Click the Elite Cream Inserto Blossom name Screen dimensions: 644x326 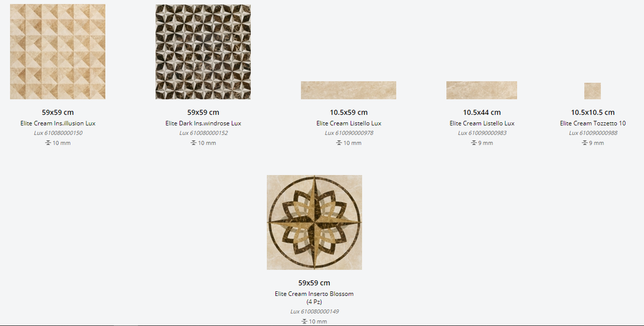pyautogui.click(x=314, y=298)
